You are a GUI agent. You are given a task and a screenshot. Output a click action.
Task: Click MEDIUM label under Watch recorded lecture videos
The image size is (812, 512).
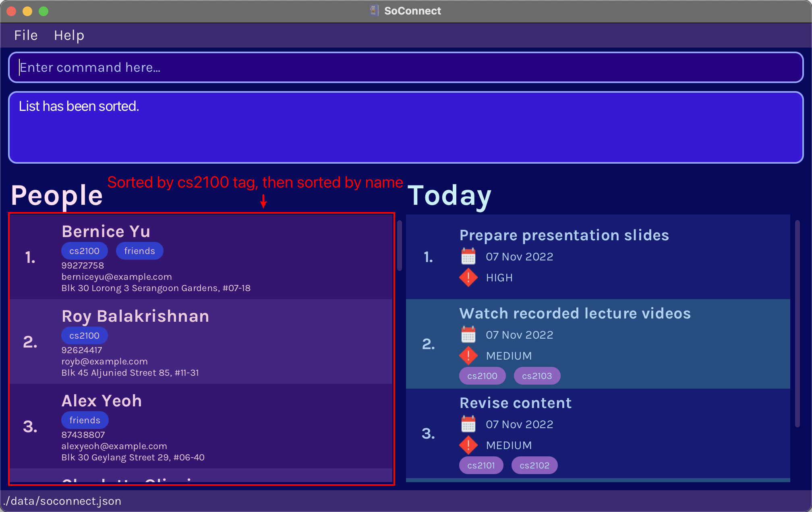tap(509, 356)
